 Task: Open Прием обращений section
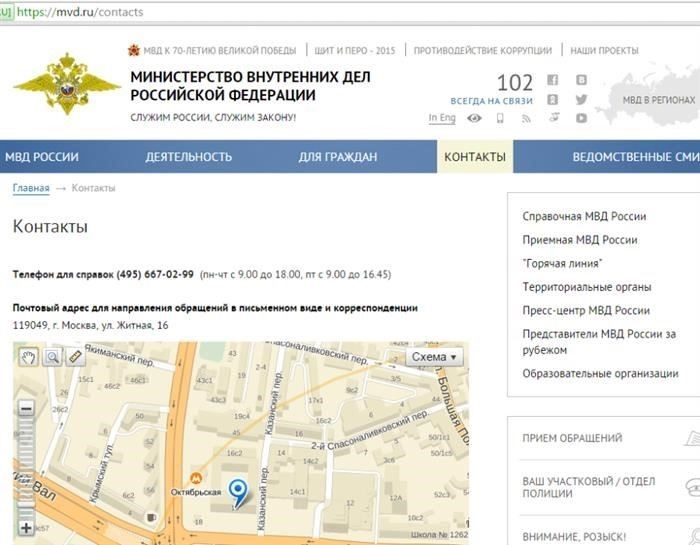tap(572, 438)
